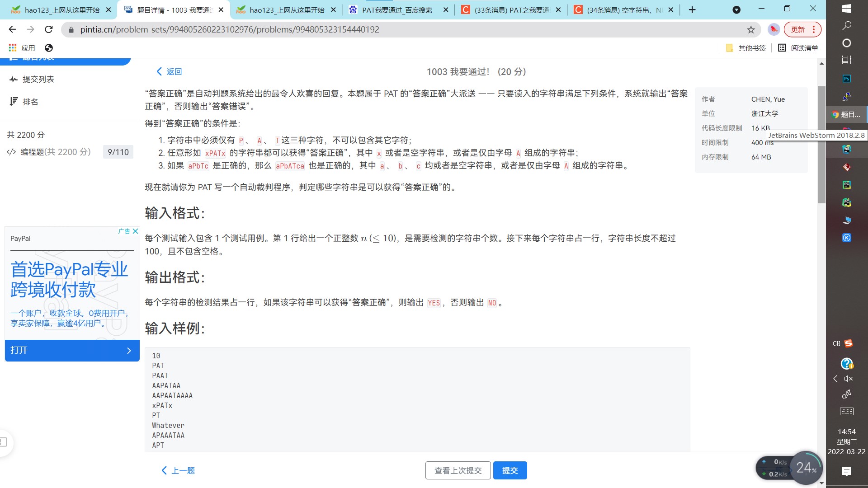868x488 pixels.
Task: Open the 提交列表 sidebar item
Action: [x=38, y=79]
